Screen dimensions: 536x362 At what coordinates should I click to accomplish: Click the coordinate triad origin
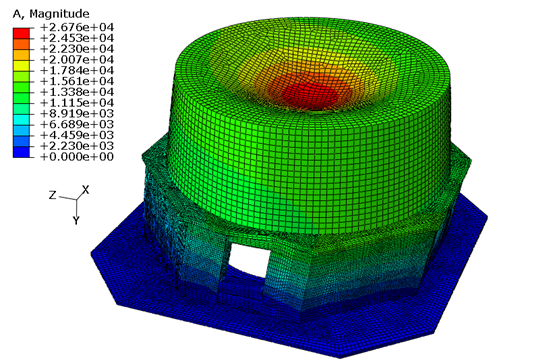(76, 199)
